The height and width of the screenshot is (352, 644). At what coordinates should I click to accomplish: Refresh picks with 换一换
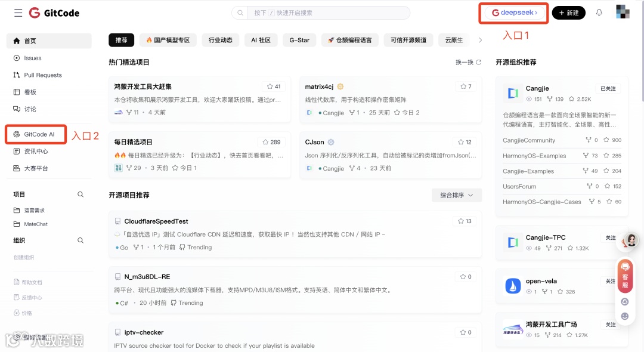pyautogui.click(x=468, y=62)
